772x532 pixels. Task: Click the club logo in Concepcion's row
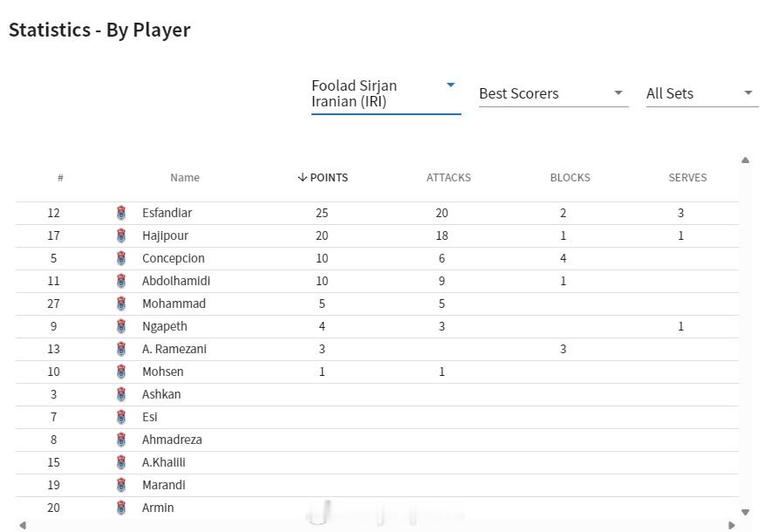tap(121, 258)
